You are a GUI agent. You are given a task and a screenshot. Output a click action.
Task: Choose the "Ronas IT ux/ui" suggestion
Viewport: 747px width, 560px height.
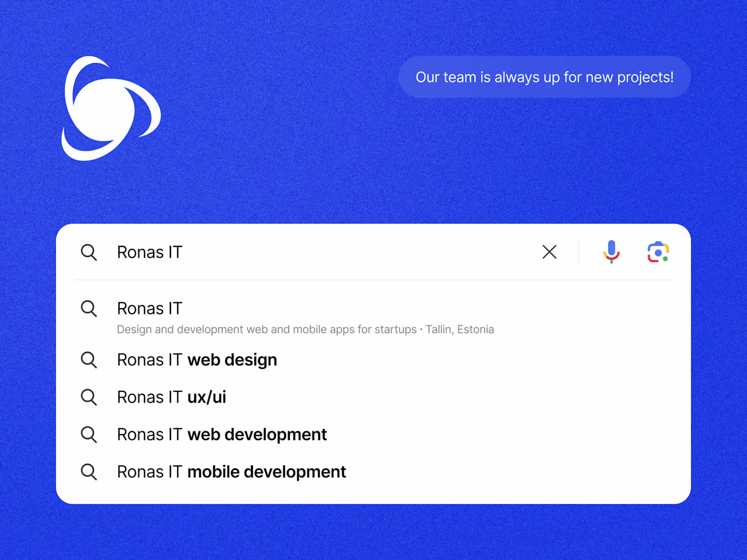click(171, 397)
